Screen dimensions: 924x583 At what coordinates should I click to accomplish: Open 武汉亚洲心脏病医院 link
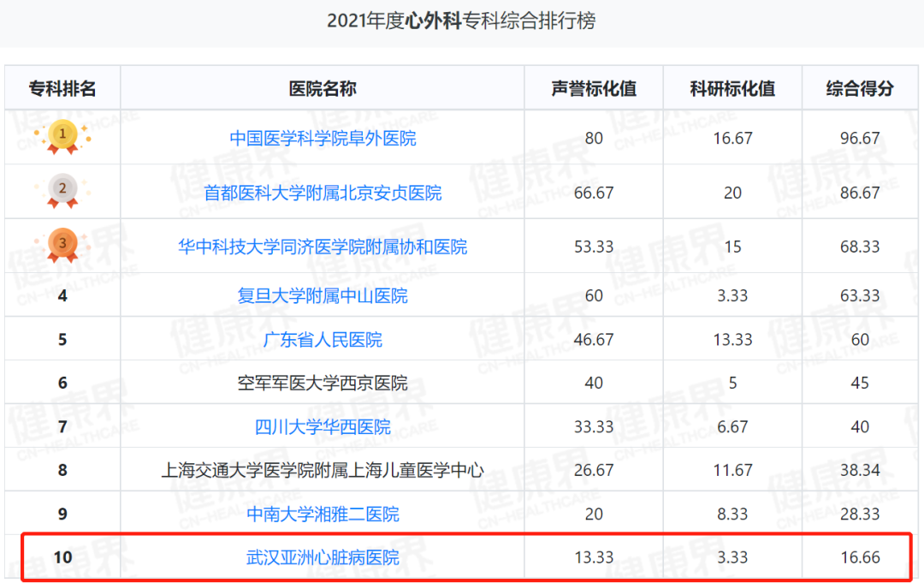point(323,557)
